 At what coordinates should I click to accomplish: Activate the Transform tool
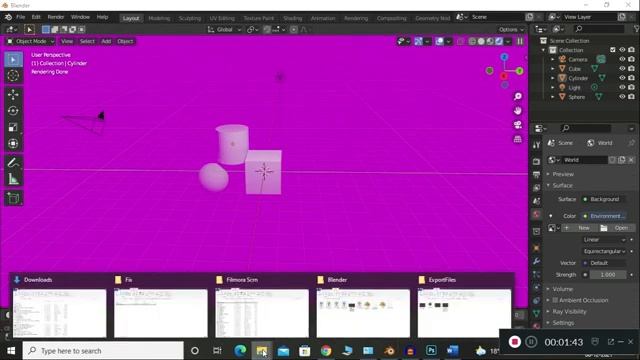tap(13, 144)
